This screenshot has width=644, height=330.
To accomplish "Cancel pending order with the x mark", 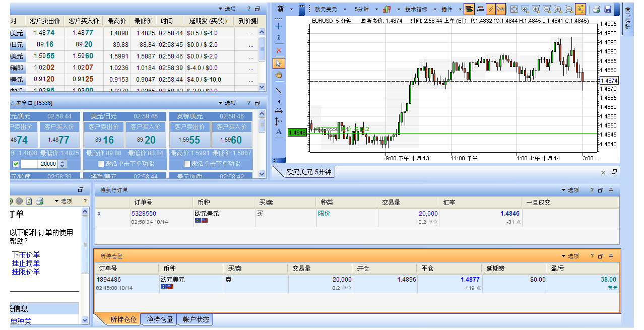I will coord(99,214).
